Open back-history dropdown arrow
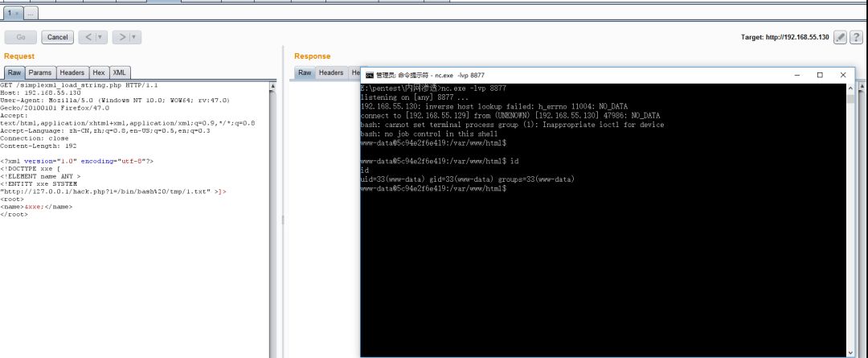This screenshot has height=358, width=868. point(101,37)
